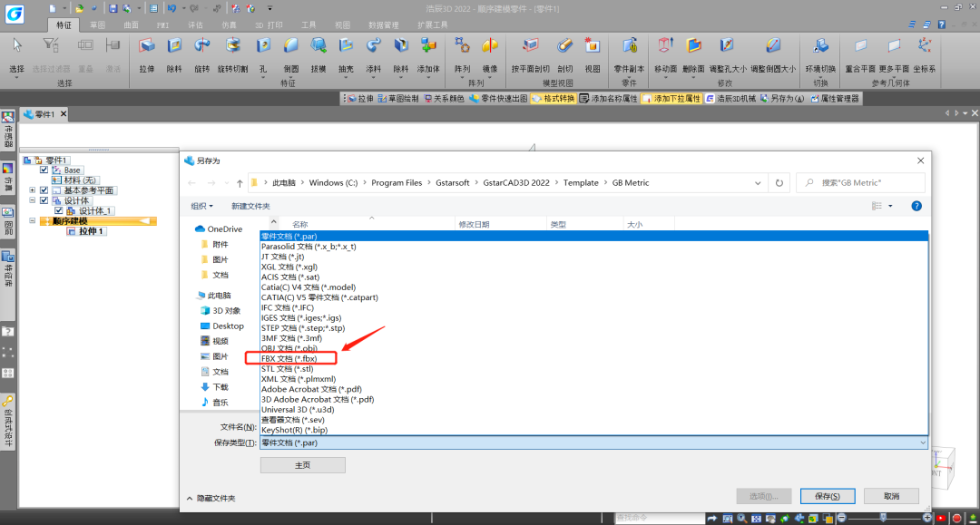Open the 组织 dropdown menu
The image size is (980, 525).
pos(201,206)
